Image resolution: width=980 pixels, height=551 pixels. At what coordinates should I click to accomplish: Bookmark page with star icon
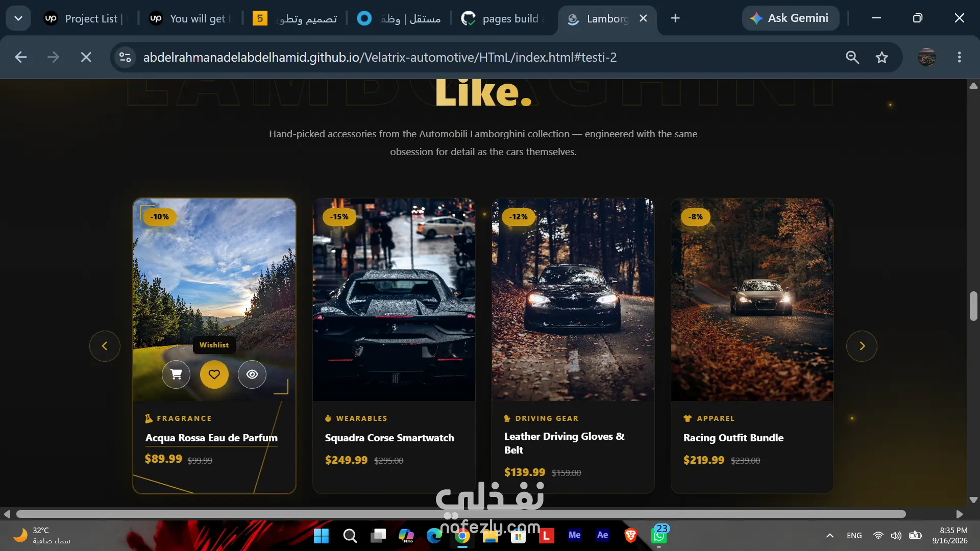(882, 57)
